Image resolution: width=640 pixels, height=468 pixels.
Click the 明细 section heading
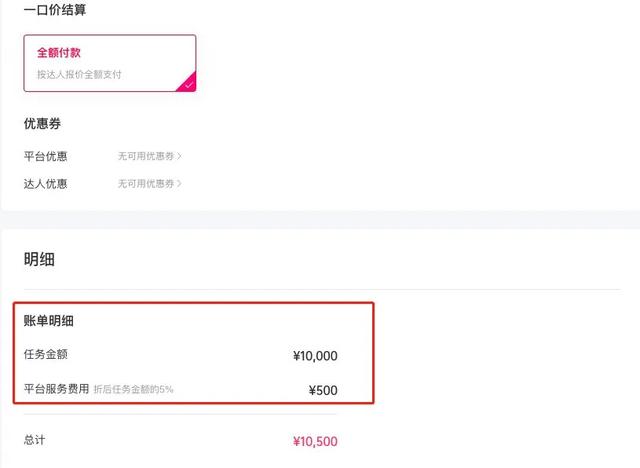[x=39, y=259]
